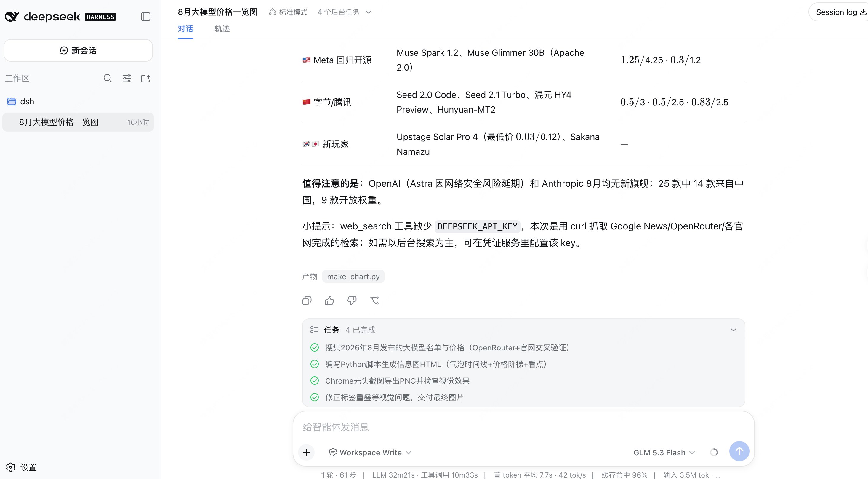Collapse the sidebar panel icon
Image resolution: width=868 pixels, height=479 pixels.
tap(145, 17)
